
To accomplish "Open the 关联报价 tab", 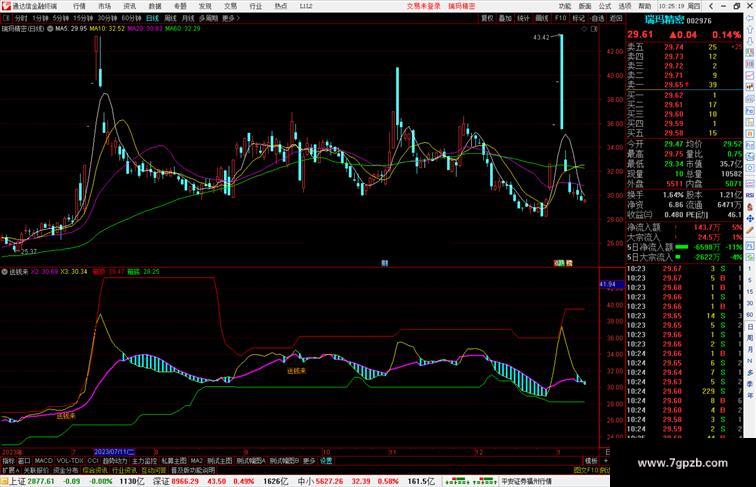I will pyautogui.click(x=36, y=470).
